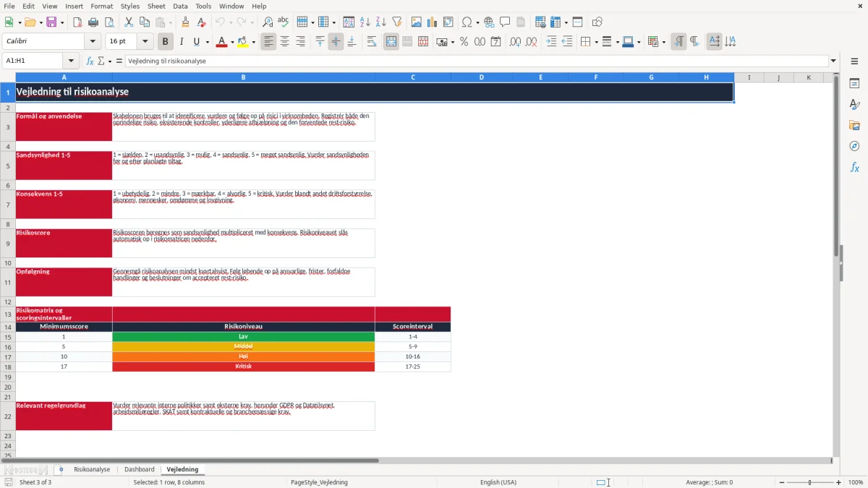Toggle Align Center Horizontally
Screen dimensions: 868x488
(x=284, y=42)
